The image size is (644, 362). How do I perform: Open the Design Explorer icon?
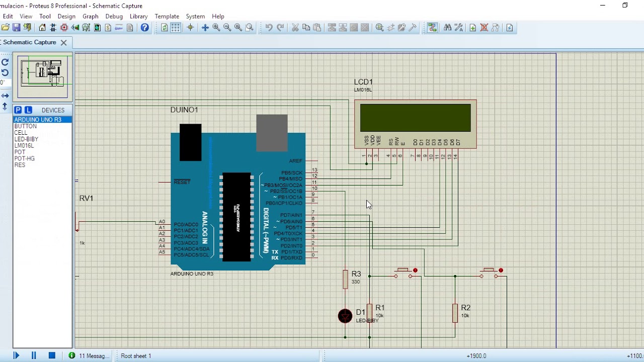(97, 28)
